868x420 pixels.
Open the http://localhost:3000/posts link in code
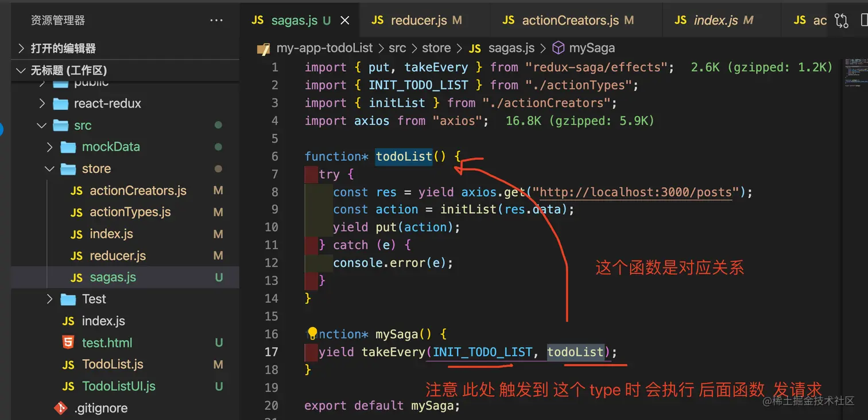(636, 192)
